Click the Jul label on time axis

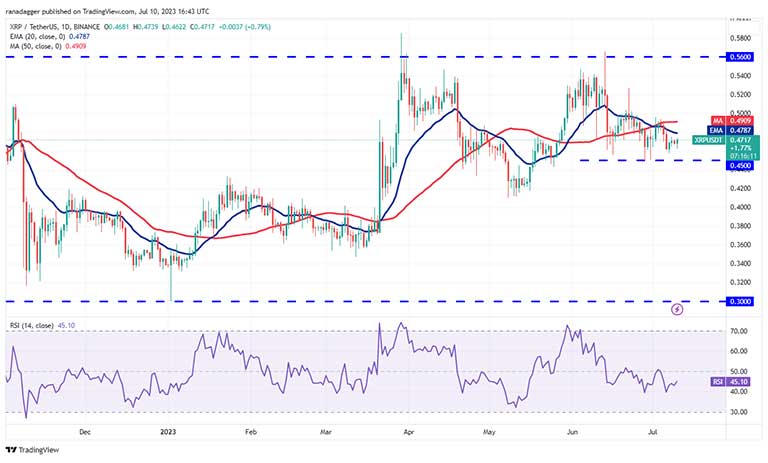(x=652, y=432)
